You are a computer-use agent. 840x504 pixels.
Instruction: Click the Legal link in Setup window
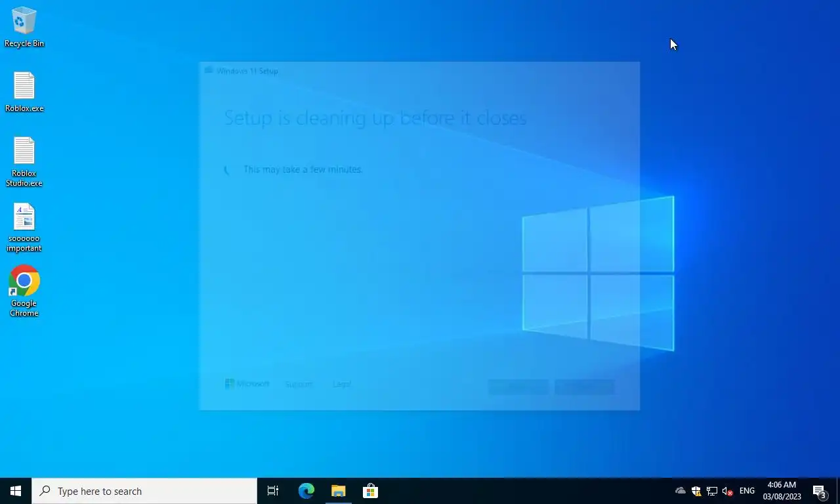(x=341, y=384)
